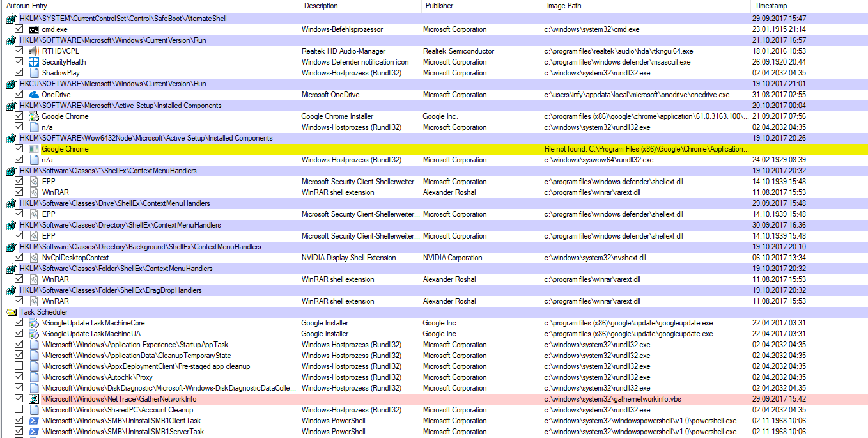The image size is (868, 438).
Task: Disable OneDrive autorun via its checkbox
Action: (x=19, y=95)
